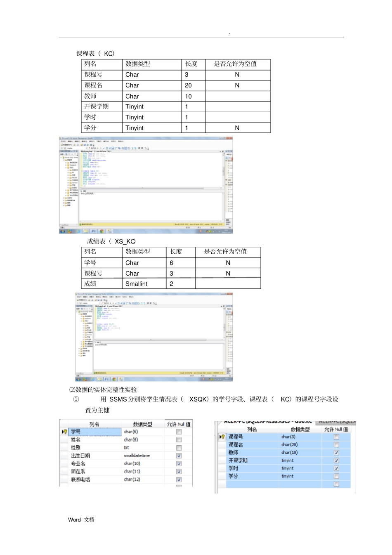Select the 联系电话 column name cell
This screenshot has height=555, width=392.
click(95, 479)
